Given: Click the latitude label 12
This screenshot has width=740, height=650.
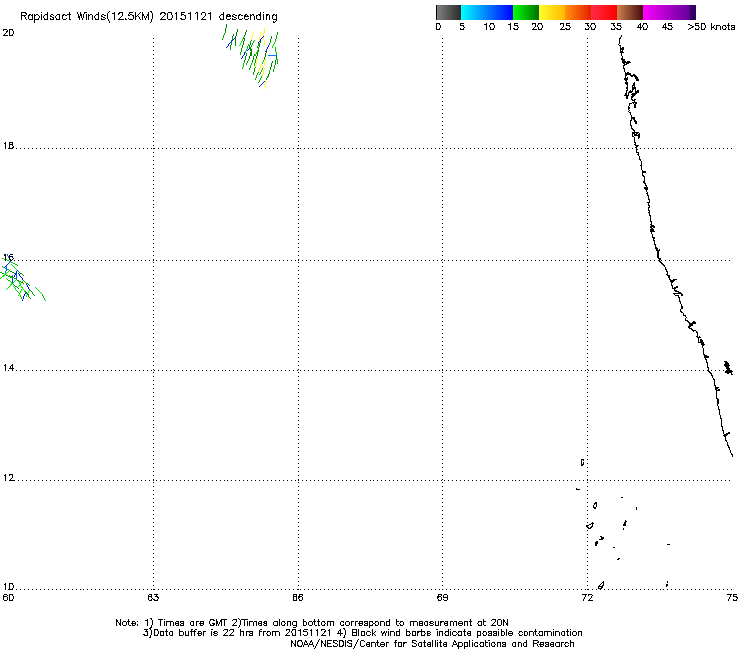Looking at the screenshot, I should [8, 478].
